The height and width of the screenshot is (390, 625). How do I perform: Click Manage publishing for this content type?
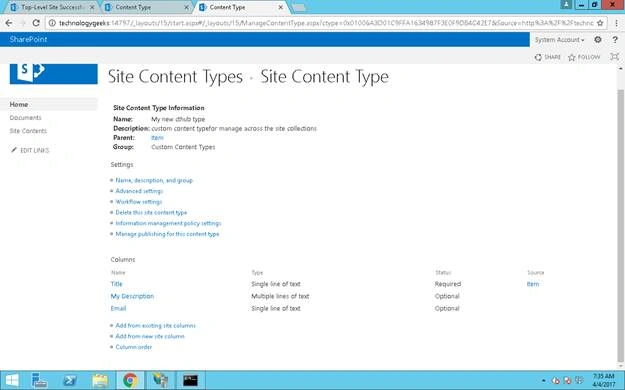click(x=167, y=234)
